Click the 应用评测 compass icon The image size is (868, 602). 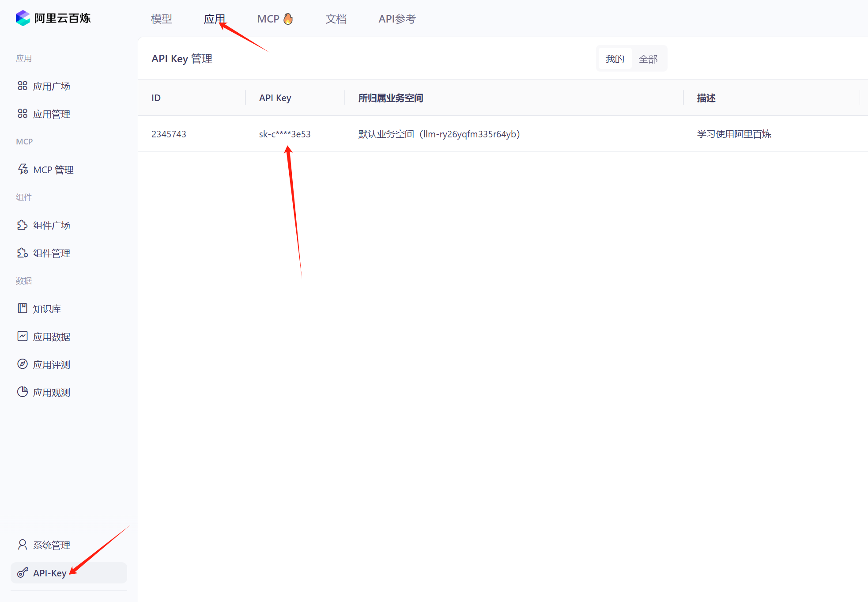[23, 364]
